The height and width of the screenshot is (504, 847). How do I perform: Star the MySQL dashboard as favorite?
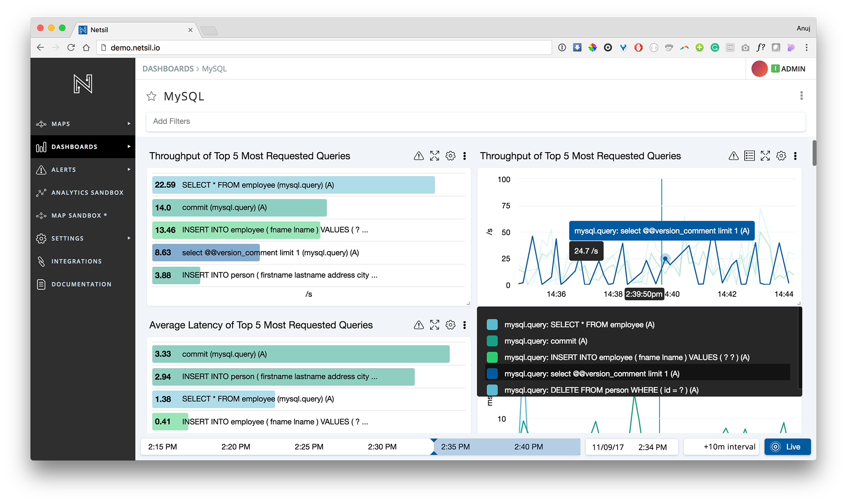(x=151, y=96)
